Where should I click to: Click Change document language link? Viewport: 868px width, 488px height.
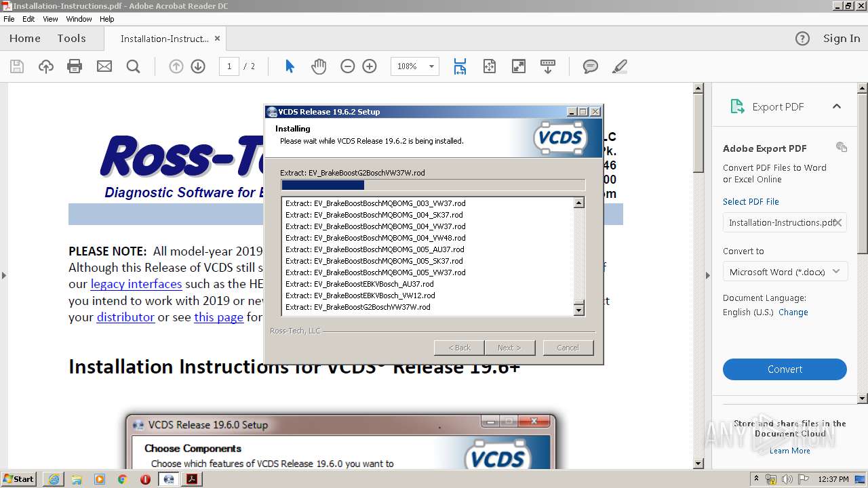click(x=793, y=312)
